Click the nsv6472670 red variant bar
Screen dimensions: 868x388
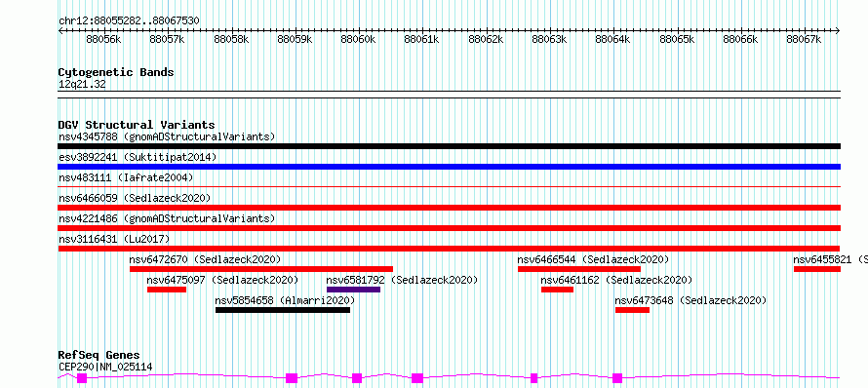point(261,269)
